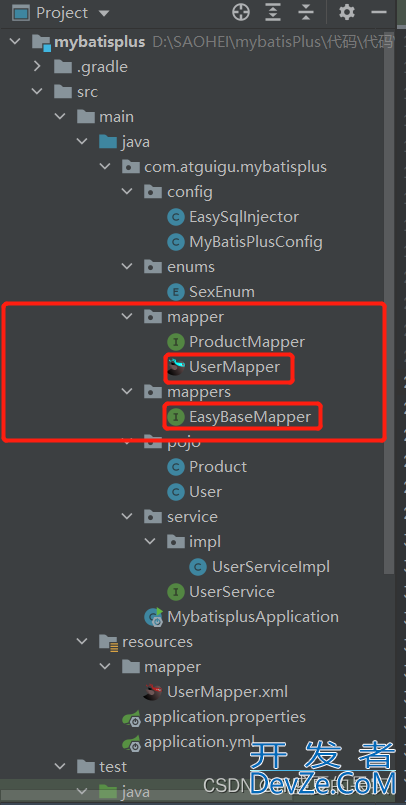Collapse the mappers package
Screen dimensions: 406x805
point(126,392)
